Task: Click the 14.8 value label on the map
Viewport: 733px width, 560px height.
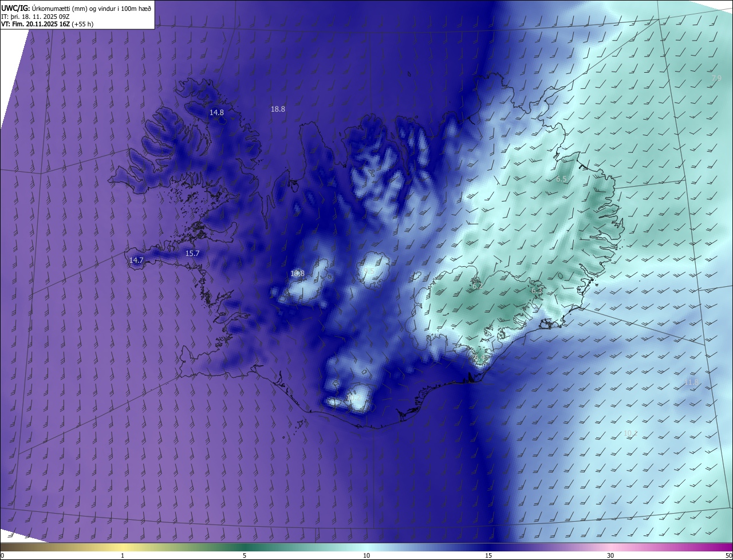Action: (x=216, y=113)
